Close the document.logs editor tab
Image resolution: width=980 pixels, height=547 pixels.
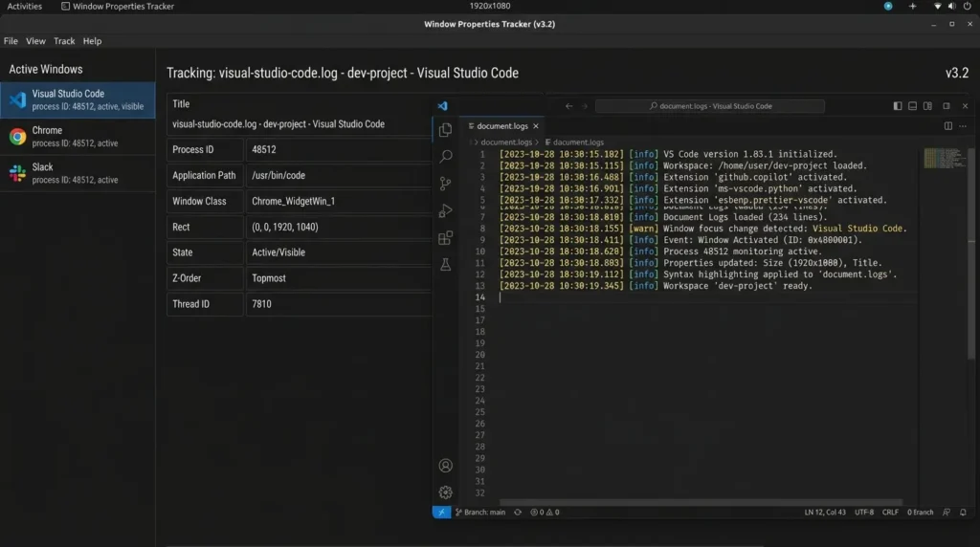[x=536, y=126]
